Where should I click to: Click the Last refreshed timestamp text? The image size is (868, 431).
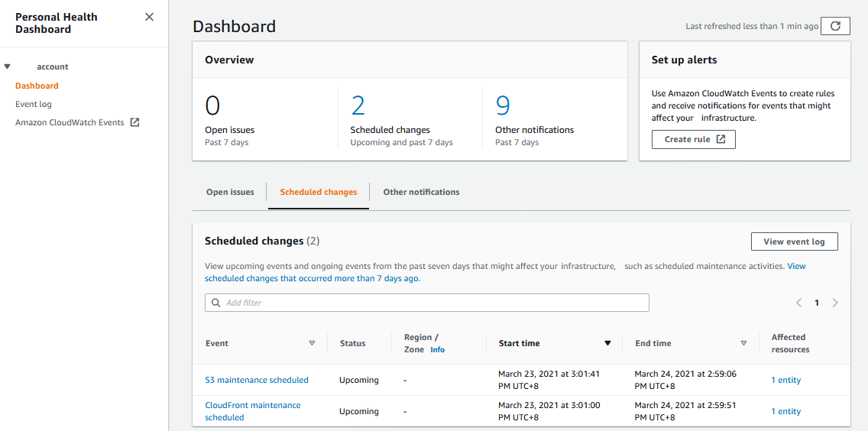click(x=752, y=26)
